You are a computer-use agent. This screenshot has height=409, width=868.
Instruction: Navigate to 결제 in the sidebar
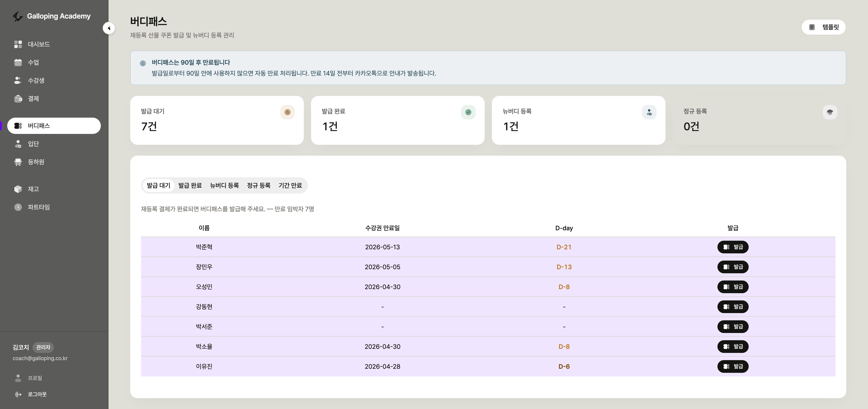(54, 98)
